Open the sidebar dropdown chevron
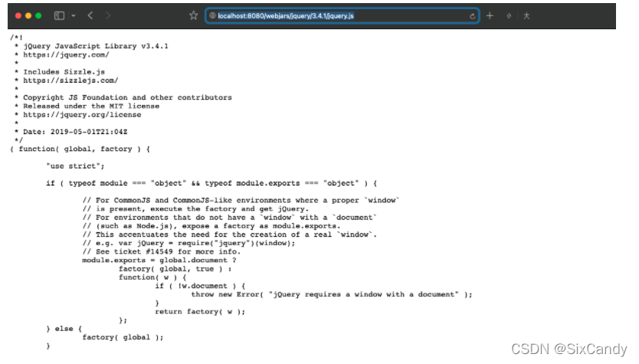Screen dimensions: 639x364 (74, 15)
